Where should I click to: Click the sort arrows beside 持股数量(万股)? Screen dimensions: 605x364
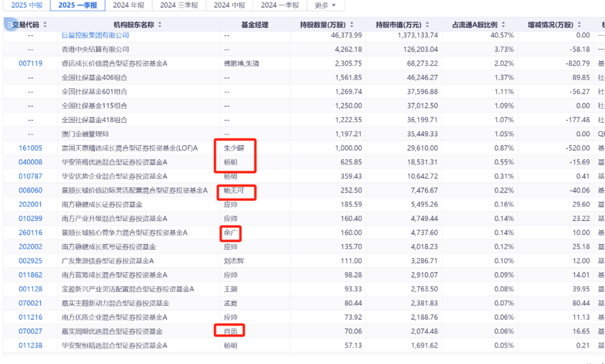pyautogui.click(x=351, y=25)
